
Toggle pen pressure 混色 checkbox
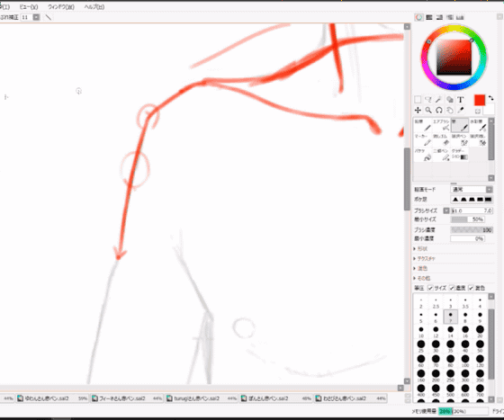471,288
